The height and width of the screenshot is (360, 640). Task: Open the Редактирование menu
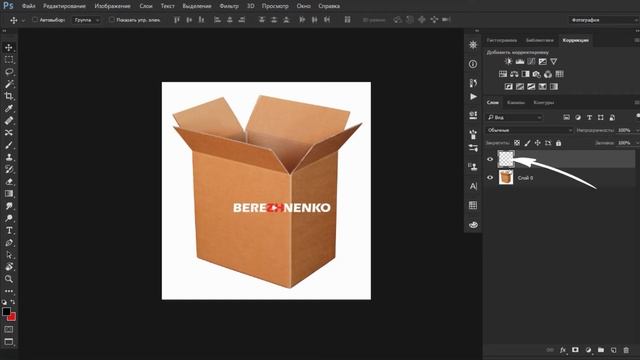pyautogui.click(x=64, y=6)
